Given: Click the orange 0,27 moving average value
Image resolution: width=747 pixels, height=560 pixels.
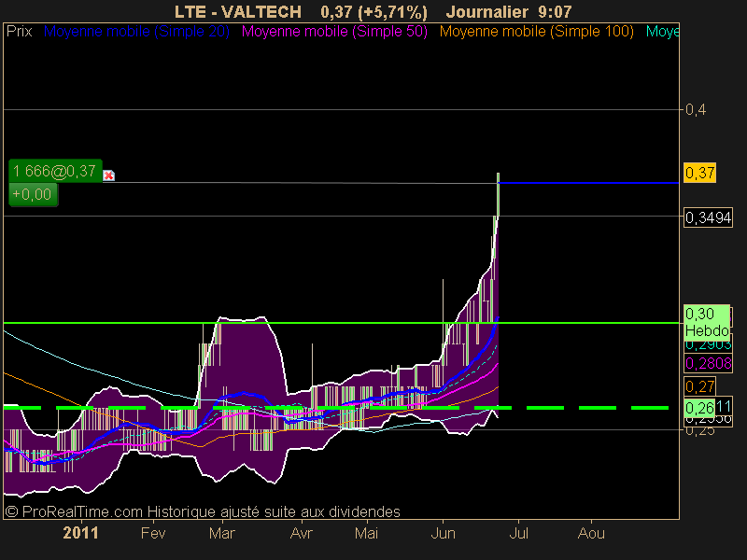Looking at the screenshot, I should pos(699,386).
